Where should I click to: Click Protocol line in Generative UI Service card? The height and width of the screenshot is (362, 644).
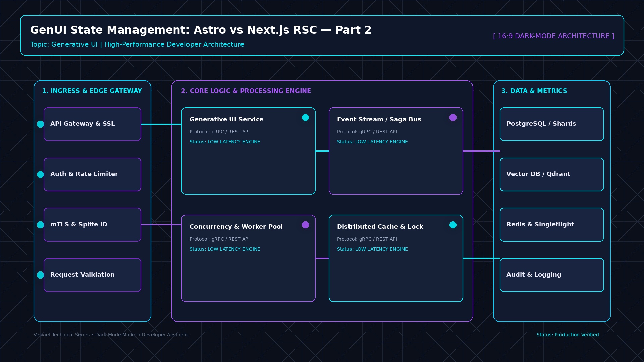(x=219, y=132)
